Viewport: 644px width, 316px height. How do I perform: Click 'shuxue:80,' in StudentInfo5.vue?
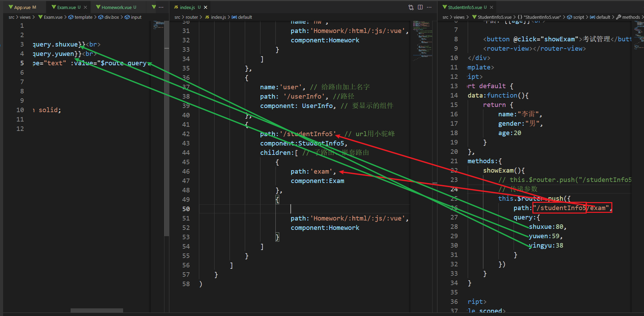[x=548, y=227]
